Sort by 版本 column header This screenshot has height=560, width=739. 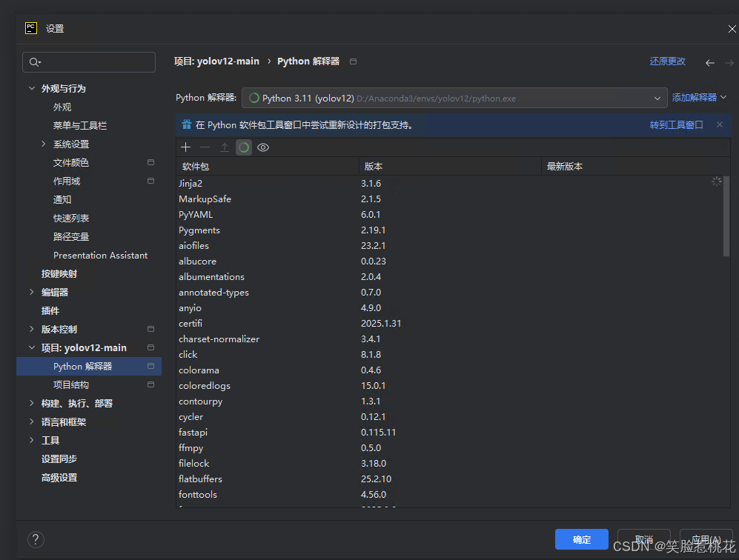pyautogui.click(x=450, y=166)
